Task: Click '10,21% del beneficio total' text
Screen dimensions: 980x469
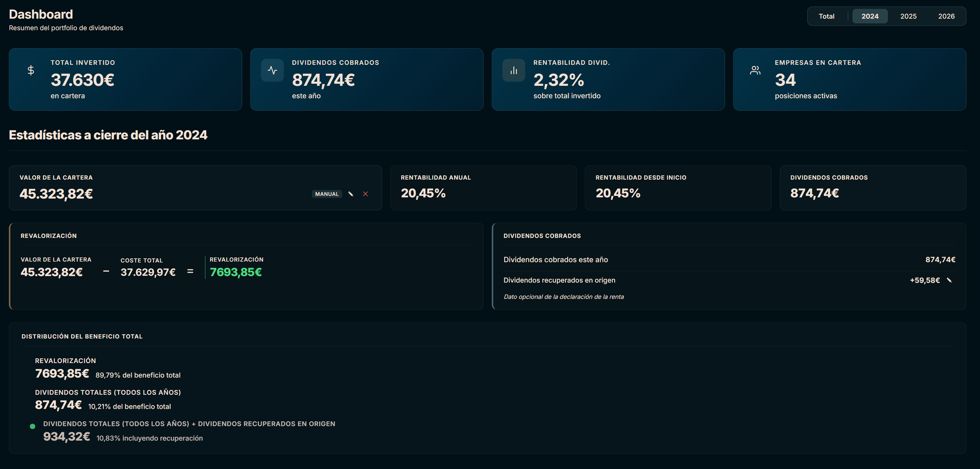Action: point(129,407)
